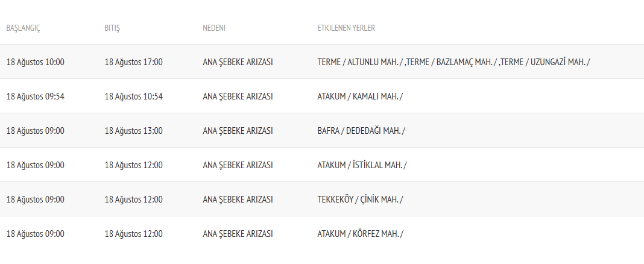Click ANA ŞEBEKE ARIZASI in the Terme row
Screen dimensions: 644x264
tap(238, 62)
